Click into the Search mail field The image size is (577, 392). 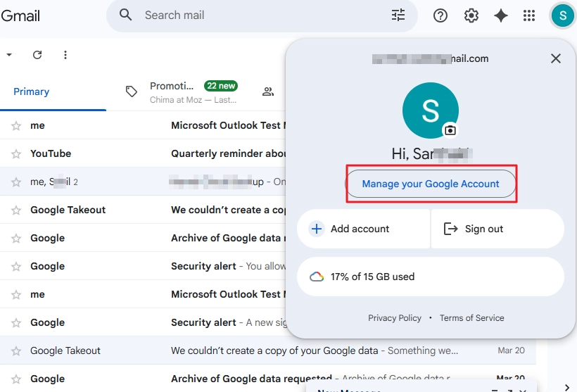point(261,15)
